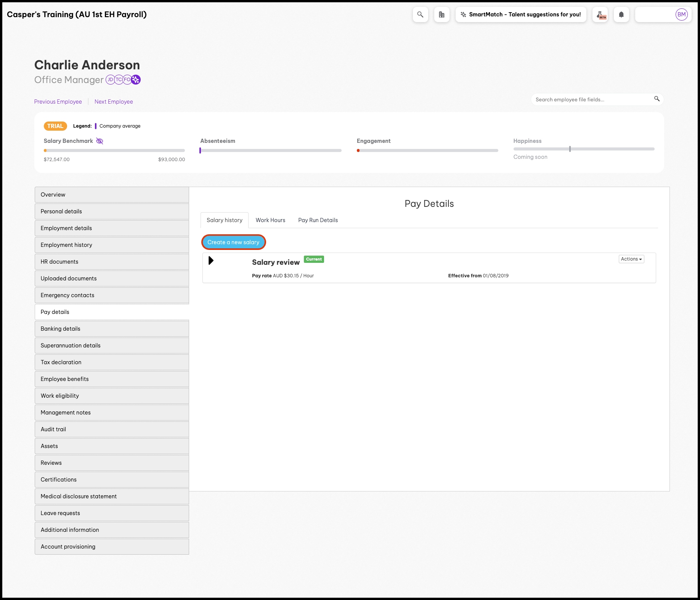700x600 pixels.
Task: Click magnifier in employee file search box
Action: pos(657,99)
